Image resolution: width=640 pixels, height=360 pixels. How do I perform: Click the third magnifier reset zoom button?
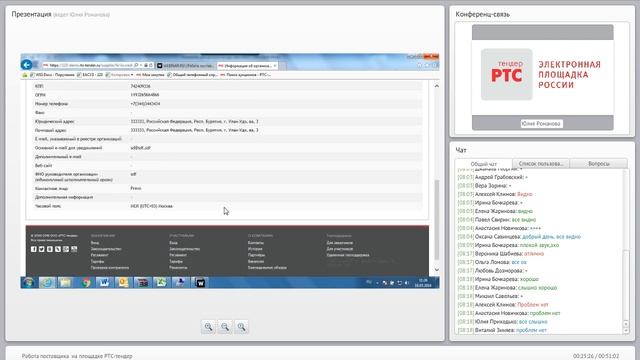(x=241, y=327)
